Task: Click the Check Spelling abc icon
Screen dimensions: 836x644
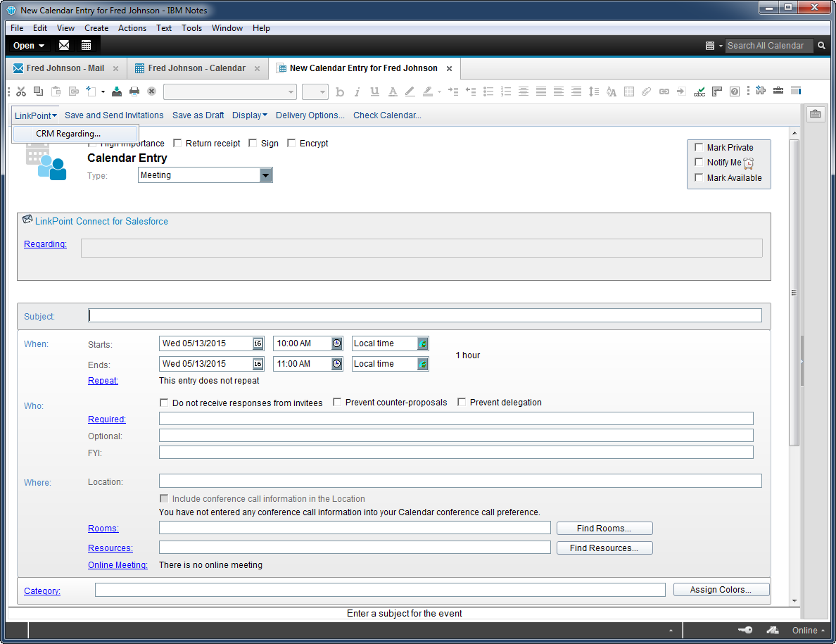Action: [699, 91]
